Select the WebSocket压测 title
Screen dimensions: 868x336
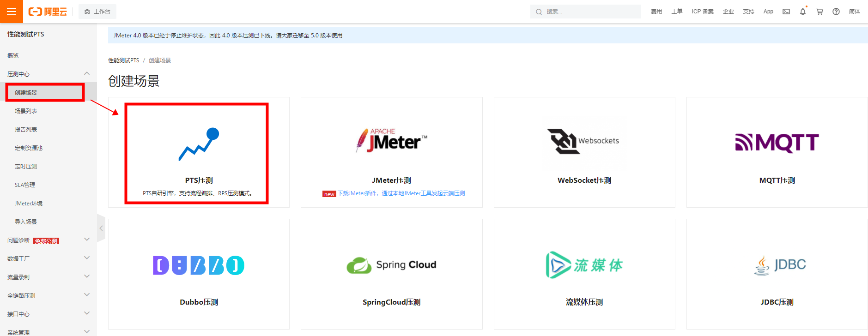584,180
